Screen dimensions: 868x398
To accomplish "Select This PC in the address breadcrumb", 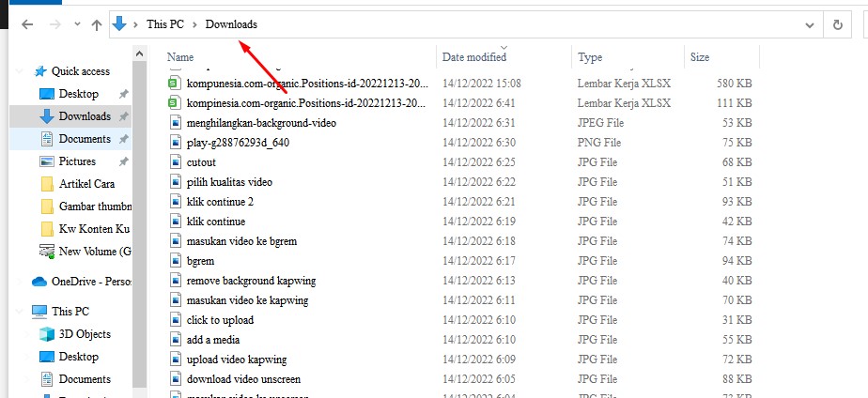I will pos(165,24).
